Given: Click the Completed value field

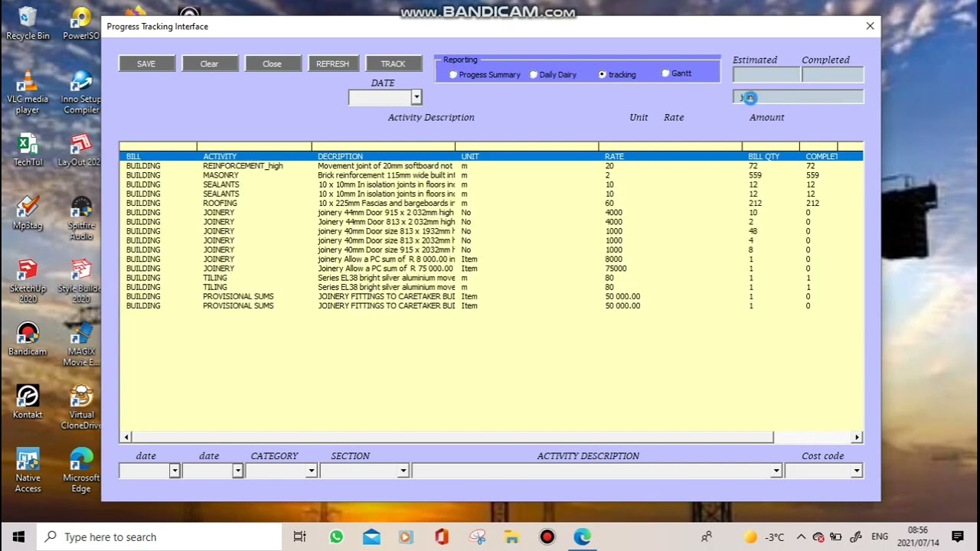Looking at the screenshot, I should 832,74.
